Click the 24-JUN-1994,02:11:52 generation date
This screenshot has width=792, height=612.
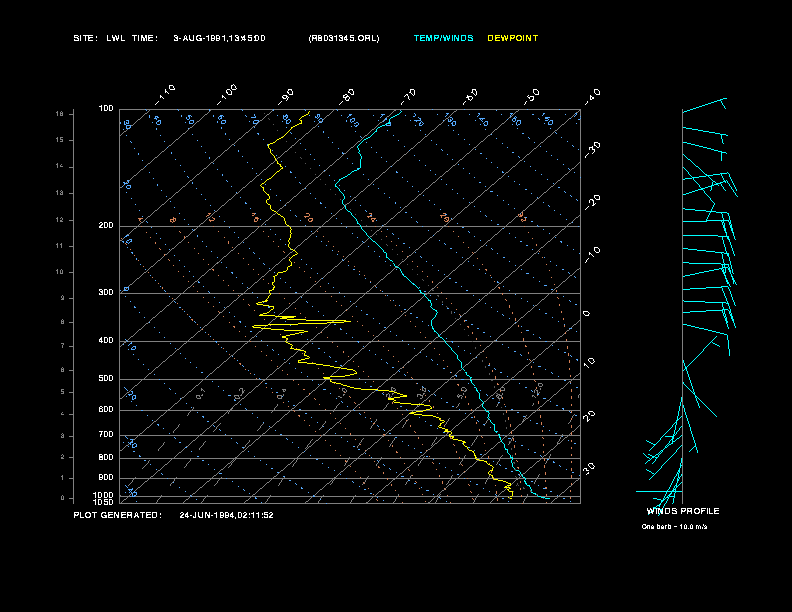click(226, 515)
